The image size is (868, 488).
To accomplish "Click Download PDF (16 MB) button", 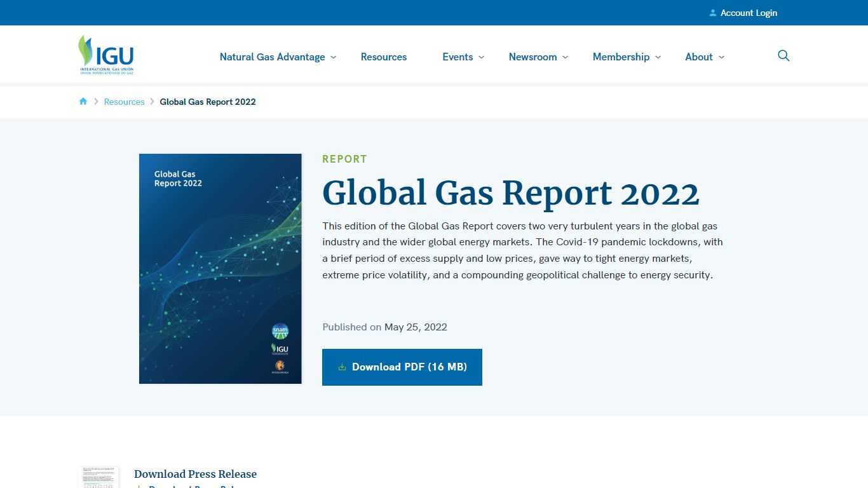I will (402, 367).
